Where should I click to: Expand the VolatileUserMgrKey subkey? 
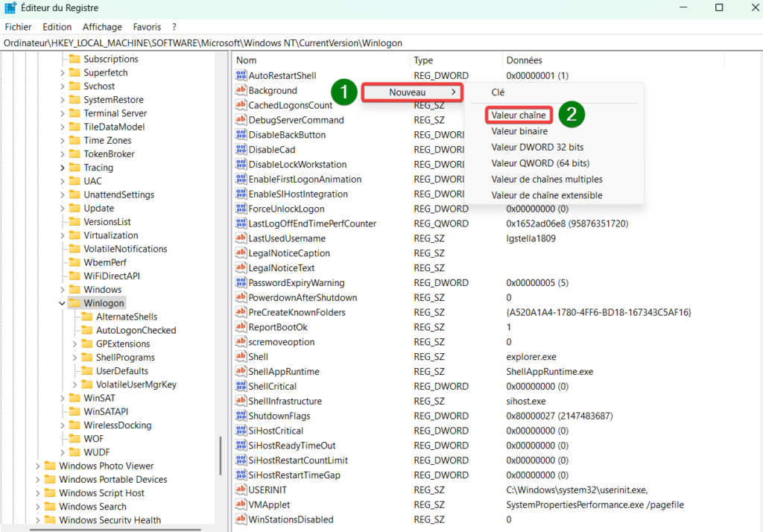point(75,384)
